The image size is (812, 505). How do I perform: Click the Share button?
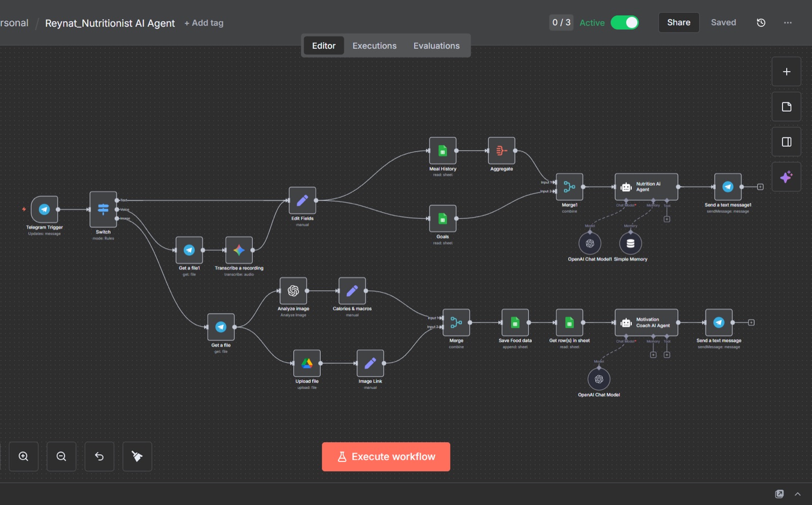679,22
